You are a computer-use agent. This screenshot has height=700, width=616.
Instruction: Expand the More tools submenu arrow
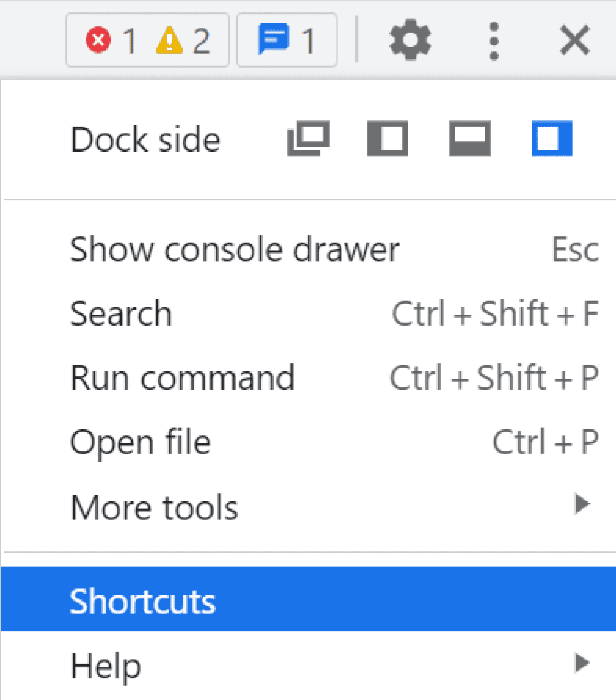[582, 504]
